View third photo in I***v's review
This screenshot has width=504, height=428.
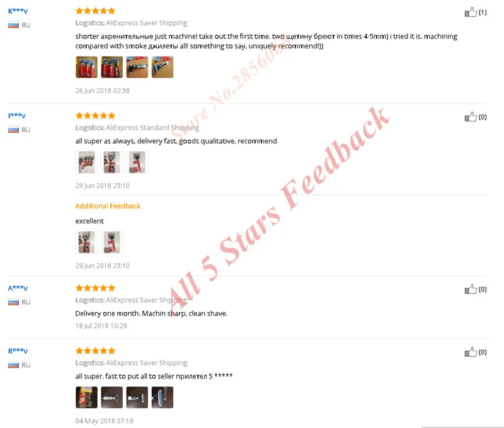137,162
